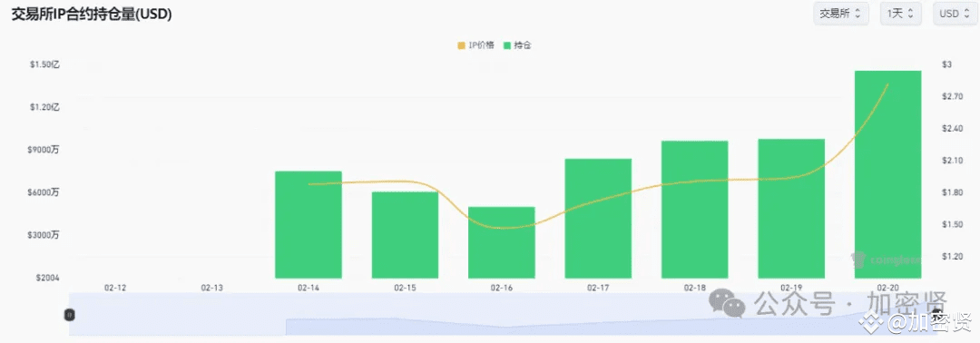Viewport: 980px width, 343px height.
Task: Click the green 持仓 legend swatch
Action: (x=507, y=45)
